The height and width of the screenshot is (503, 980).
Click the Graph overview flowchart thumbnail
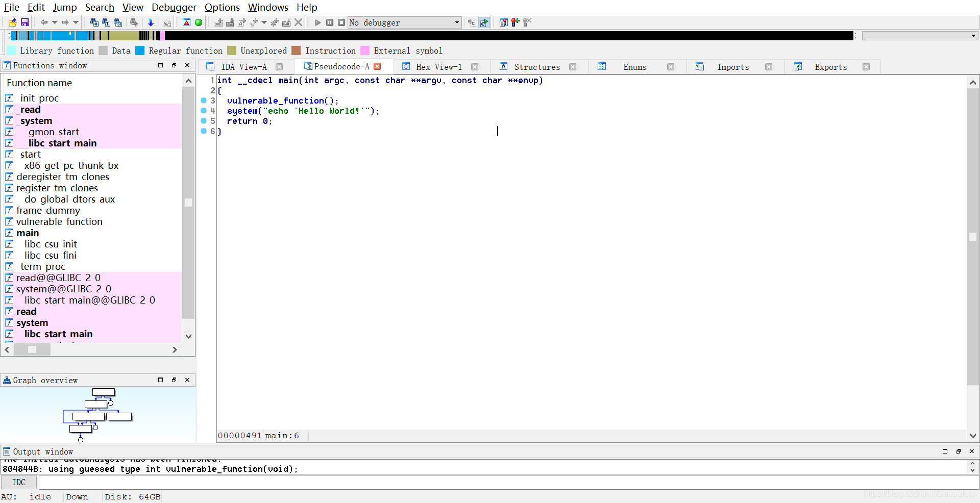97,415
